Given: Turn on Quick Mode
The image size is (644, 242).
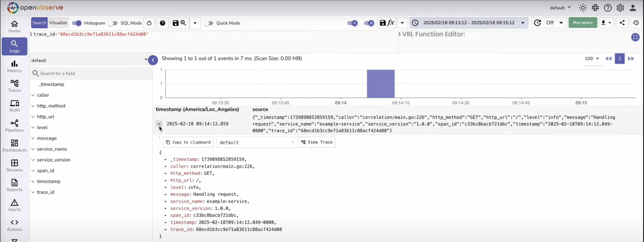Looking at the screenshot, I should [209, 23].
